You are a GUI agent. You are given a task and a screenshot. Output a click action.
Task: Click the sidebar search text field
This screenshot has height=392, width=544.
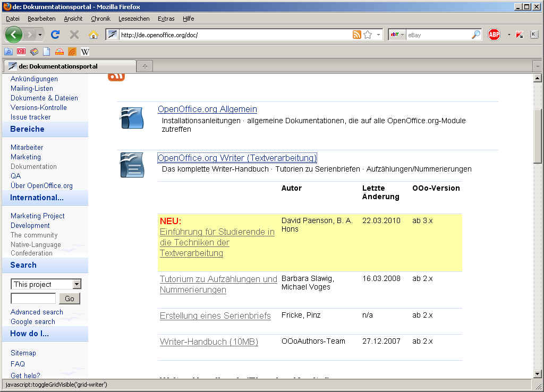point(33,299)
